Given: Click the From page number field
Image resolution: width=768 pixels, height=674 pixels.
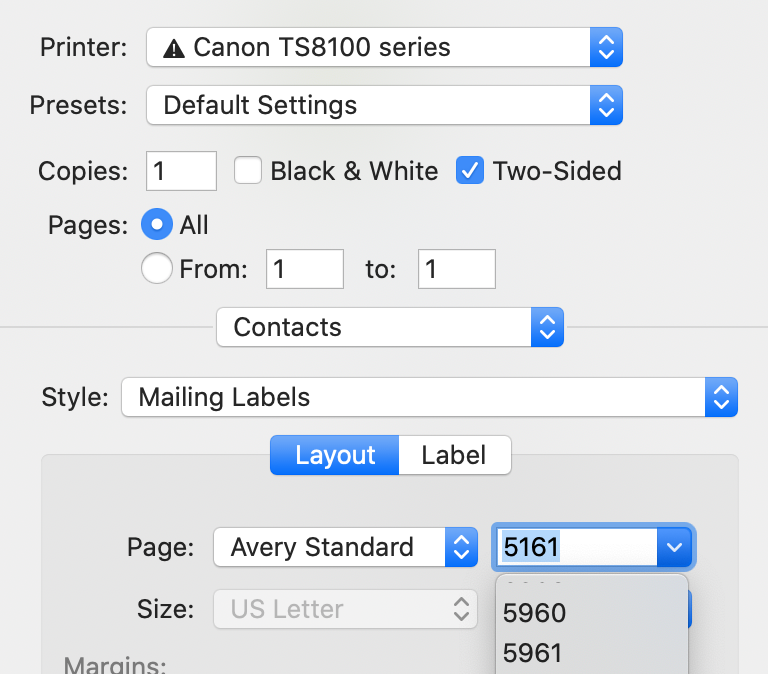Looking at the screenshot, I should coord(304,269).
